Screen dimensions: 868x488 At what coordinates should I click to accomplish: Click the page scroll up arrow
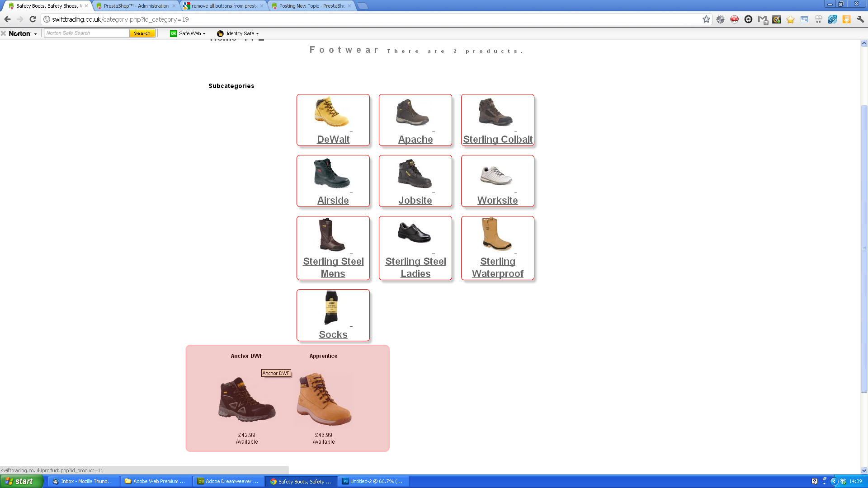(x=864, y=43)
